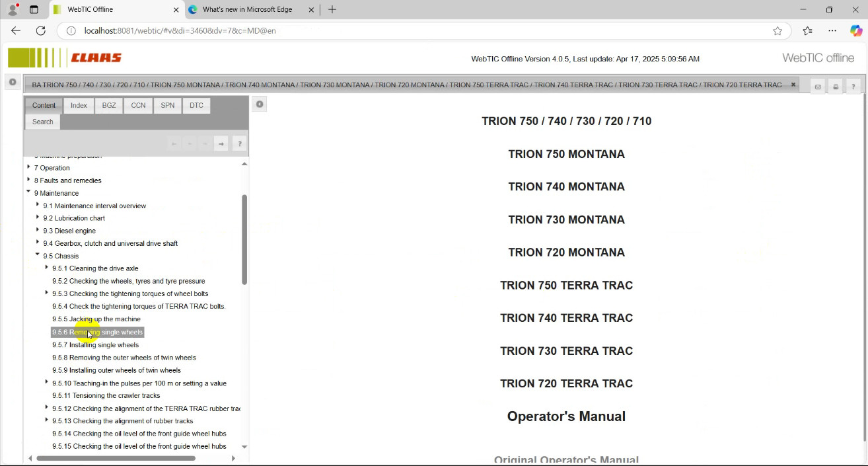The height and width of the screenshot is (466, 868).
Task: Open Edge settings and more menu
Action: (832, 30)
